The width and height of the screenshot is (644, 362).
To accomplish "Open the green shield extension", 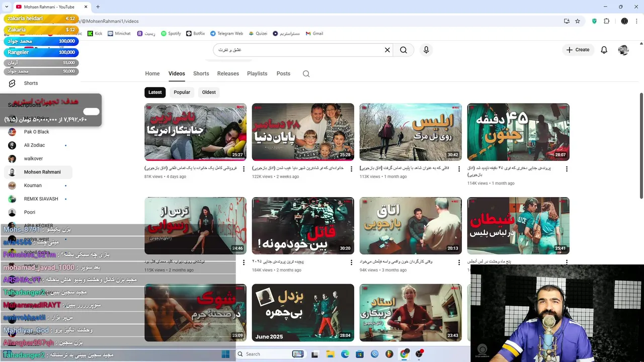I will coord(594,21).
